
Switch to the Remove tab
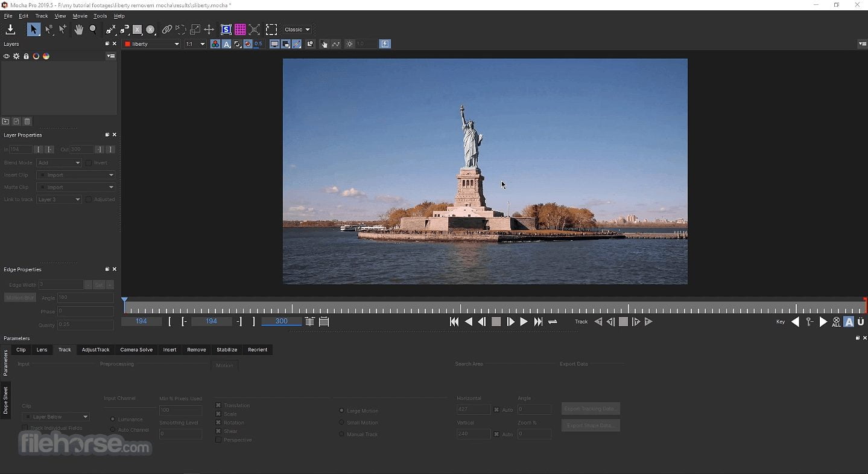click(x=197, y=350)
